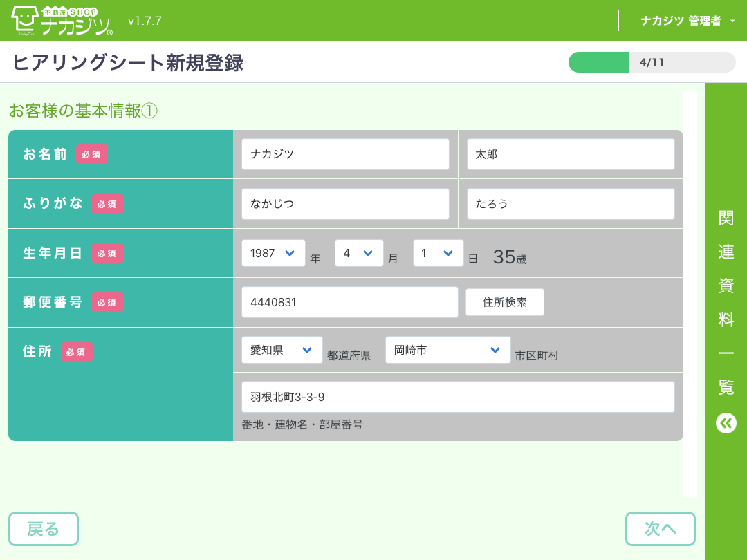Click the furigana field showing なかじつ

coord(345,203)
